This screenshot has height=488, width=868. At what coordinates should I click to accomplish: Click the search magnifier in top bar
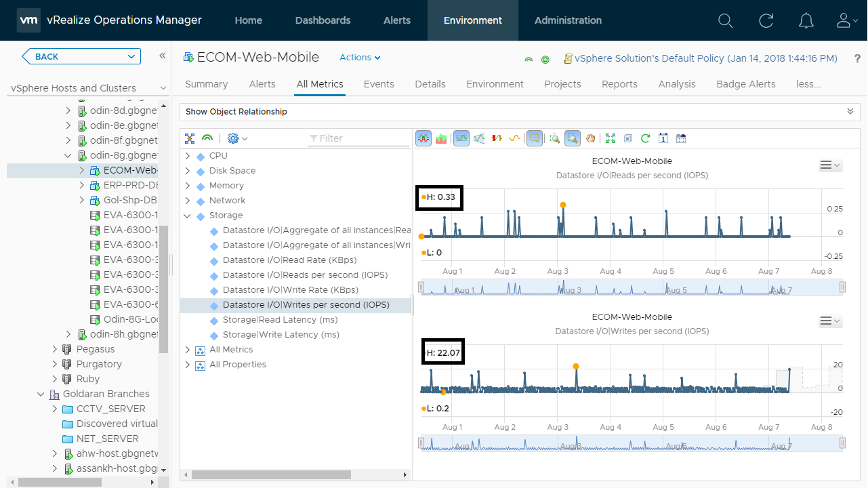(x=725, y=20)
